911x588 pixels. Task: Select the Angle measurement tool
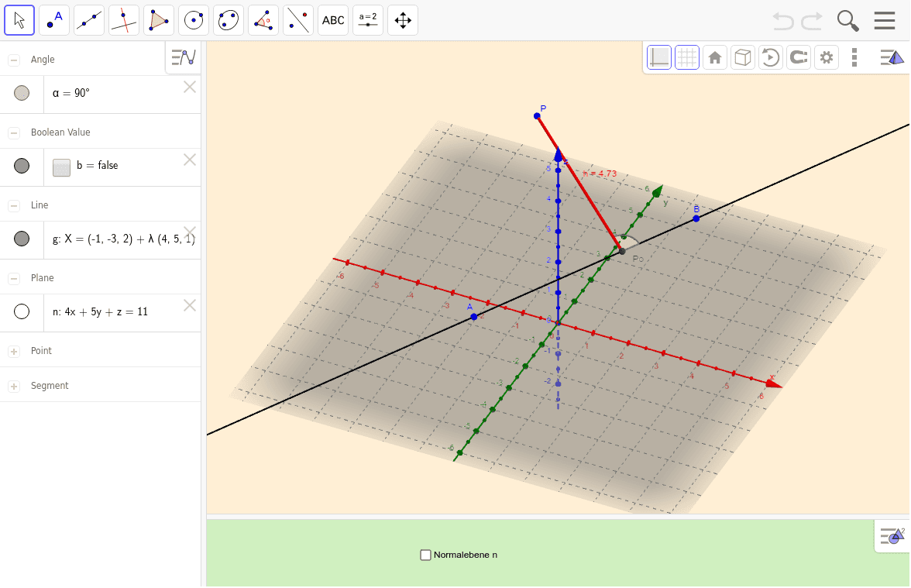[263, 20]
